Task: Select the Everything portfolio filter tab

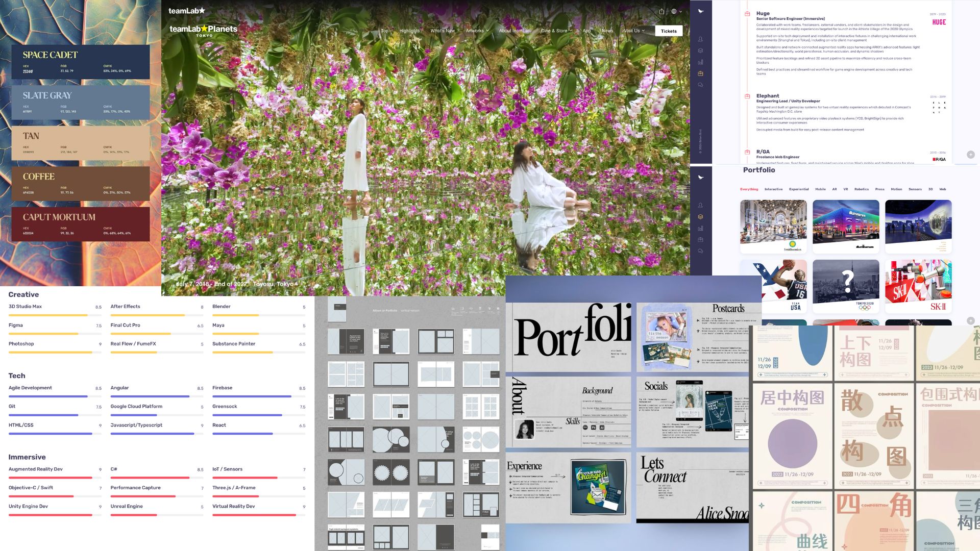Action: pyautogui.click(x=749, y=189)
